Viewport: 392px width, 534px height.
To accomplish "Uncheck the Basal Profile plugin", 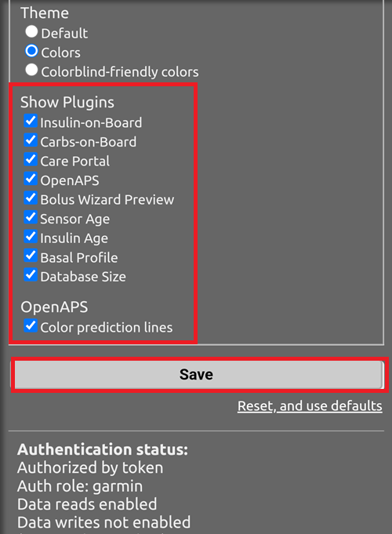I will tap(31, 256).
